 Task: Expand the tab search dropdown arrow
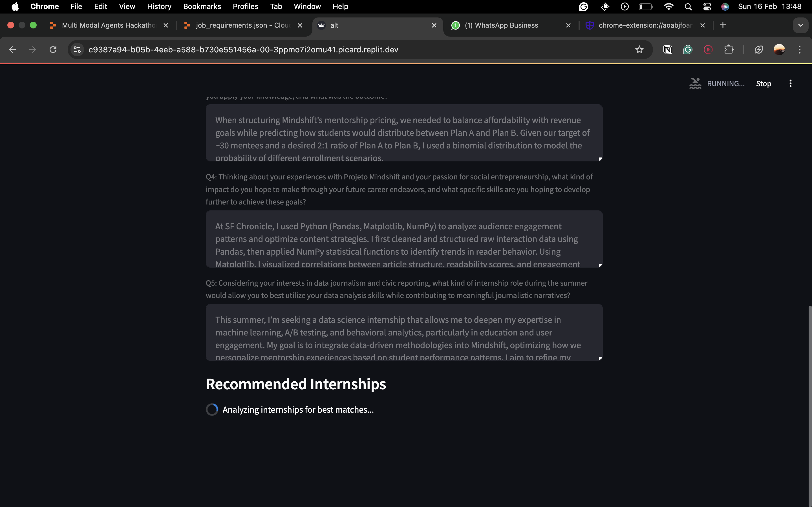801,25
